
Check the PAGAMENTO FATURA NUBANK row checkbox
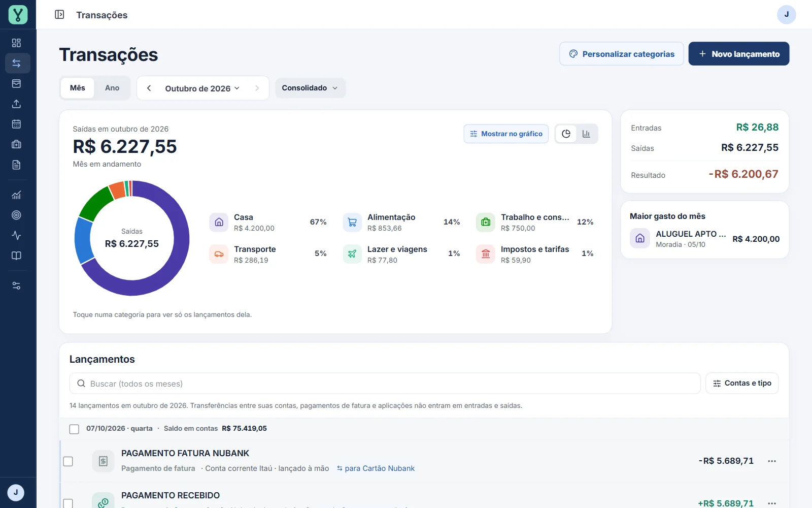click(x=68, y=461)
